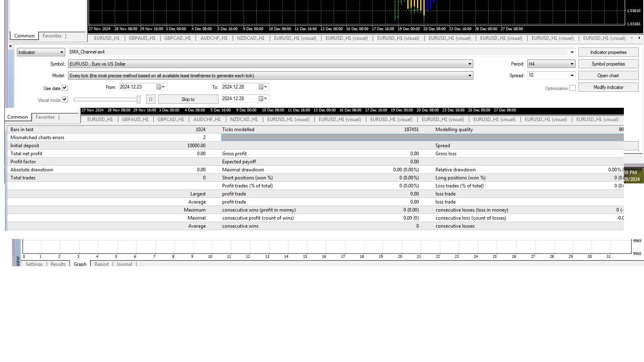Viewport: 644px width, 362px height.
Task: Open Favorites tab above the results table
Action: click(45, 117)
